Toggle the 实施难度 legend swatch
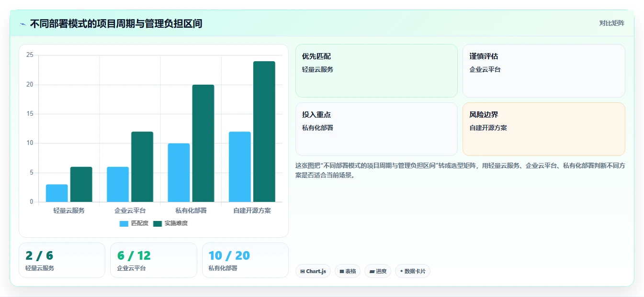This screenshot has width=644, height=297. point(158,223)
